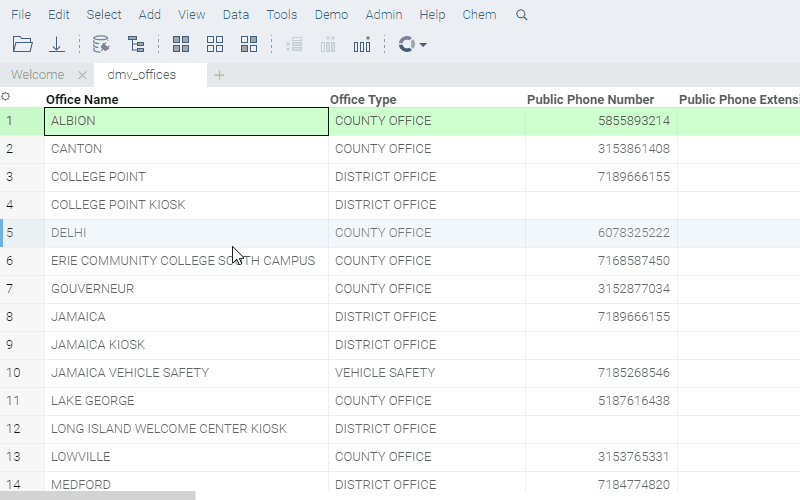Click the grid settings icon beside Office Name
This screenshot has height=500, width=800.
[6, 97]
